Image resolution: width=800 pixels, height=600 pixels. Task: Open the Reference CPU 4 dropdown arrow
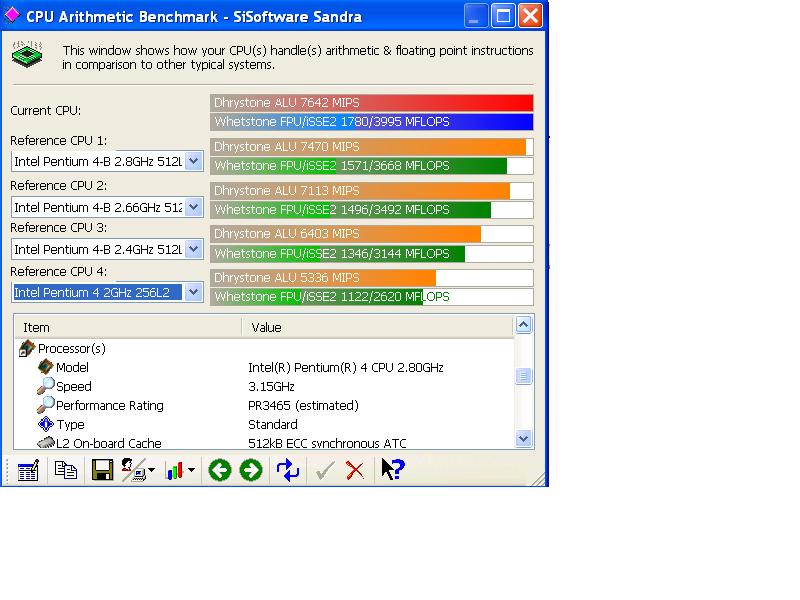pyautogui.click(x=193, y=292)
